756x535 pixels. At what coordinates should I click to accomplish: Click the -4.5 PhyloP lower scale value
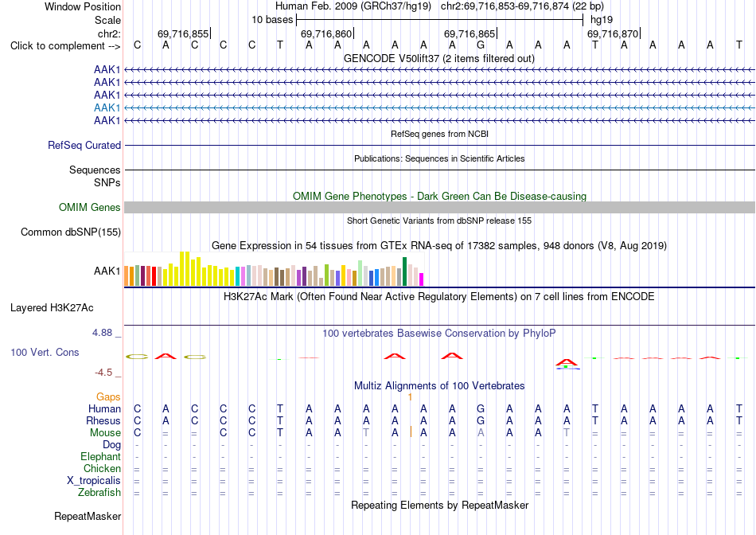[103, 373]
